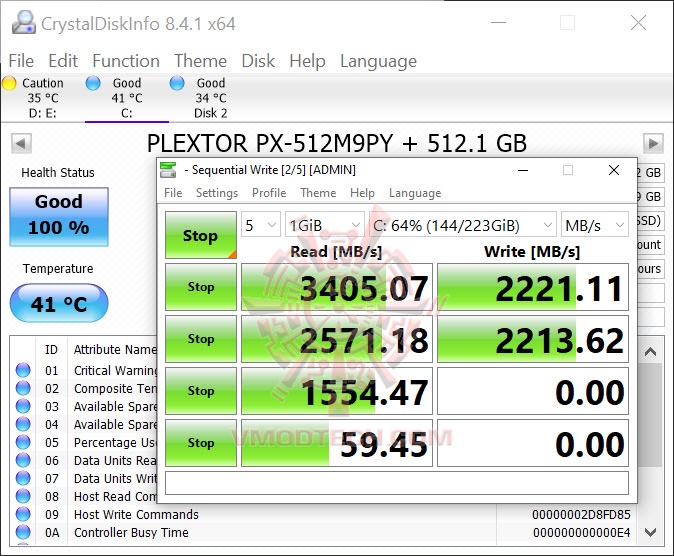Click status dot for attribute 03 Available Spare

tap(23, 406)
